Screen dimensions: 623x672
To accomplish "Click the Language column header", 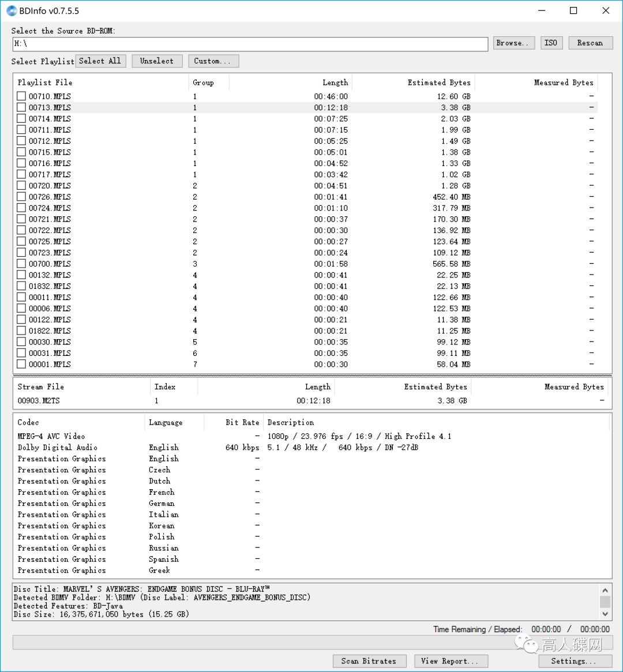I will 174,422.
